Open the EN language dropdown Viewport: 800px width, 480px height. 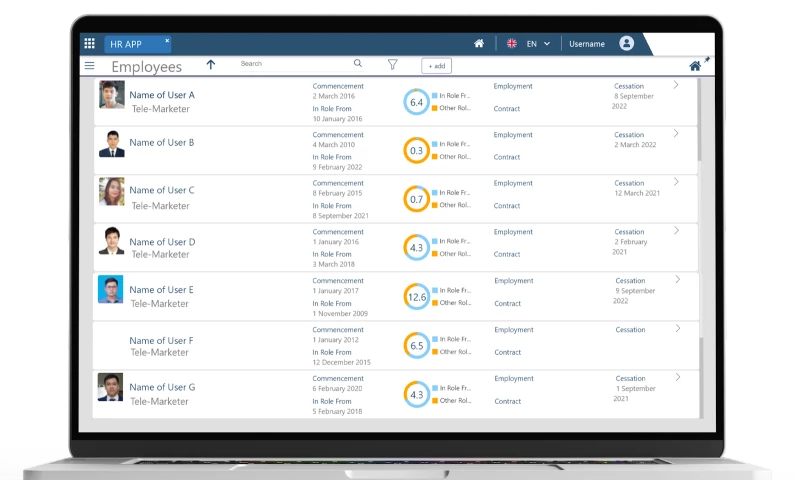(538, 44)
